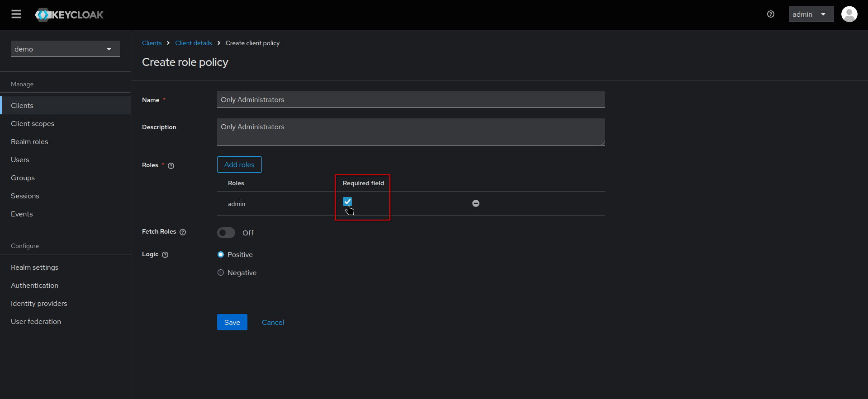Screen dimensions: 868x399
Task: Cancel creating the role policy
Action: pos(273,322)
